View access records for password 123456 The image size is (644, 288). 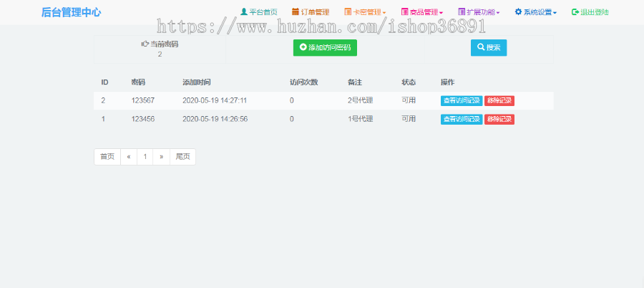coord(462,120)
